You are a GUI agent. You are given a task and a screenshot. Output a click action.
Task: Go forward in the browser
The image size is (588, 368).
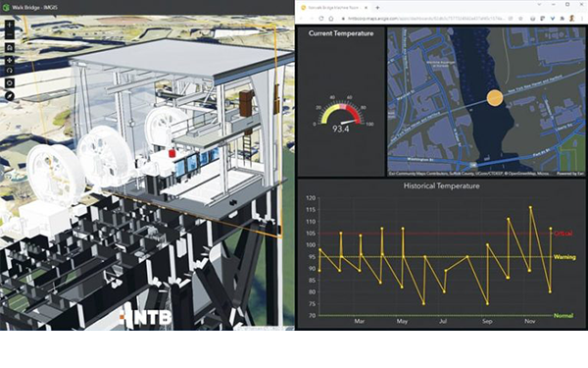[x=312, y=19]
